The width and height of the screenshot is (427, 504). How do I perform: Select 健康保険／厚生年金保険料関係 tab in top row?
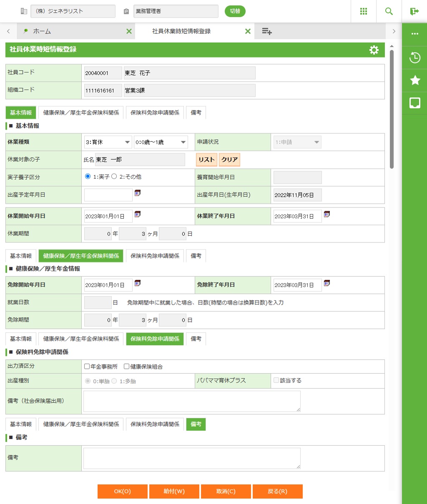(81, 112)
